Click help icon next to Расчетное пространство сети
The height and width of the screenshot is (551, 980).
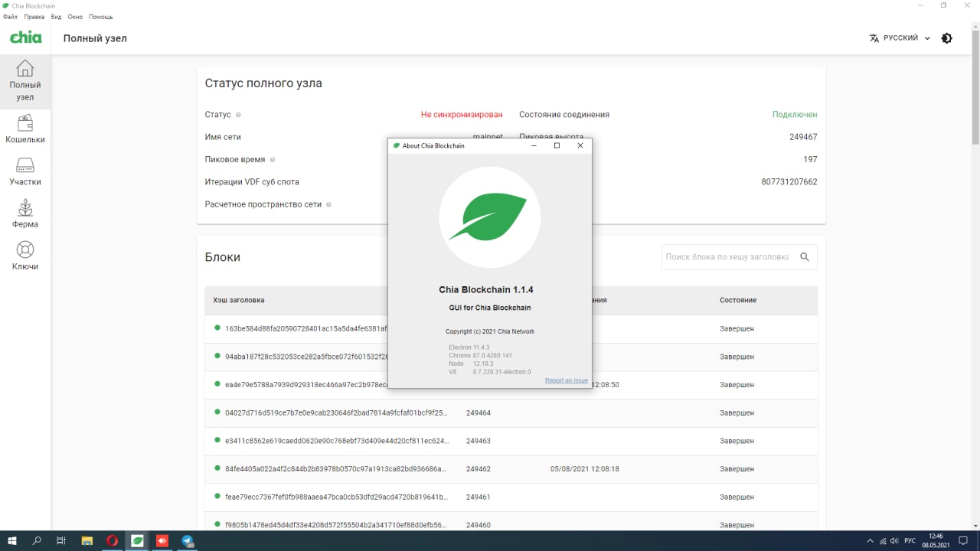pos(328,205)
